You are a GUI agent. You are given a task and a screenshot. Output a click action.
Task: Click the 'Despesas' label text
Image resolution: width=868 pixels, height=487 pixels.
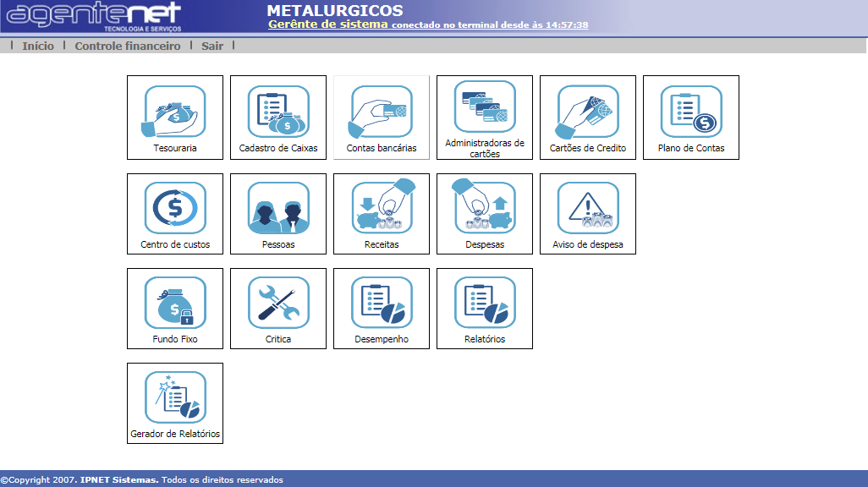(x=485, y=244)
